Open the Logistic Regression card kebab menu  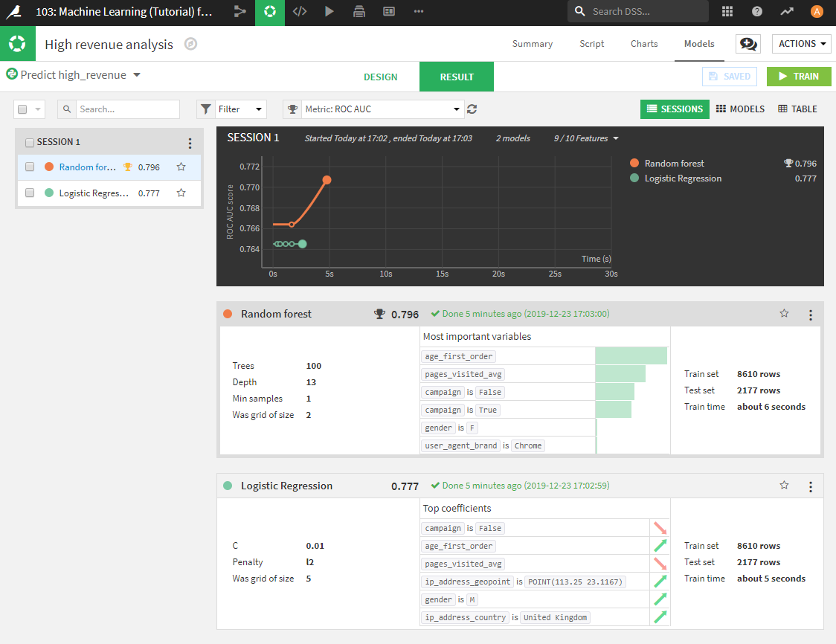[x=811, y=486]
